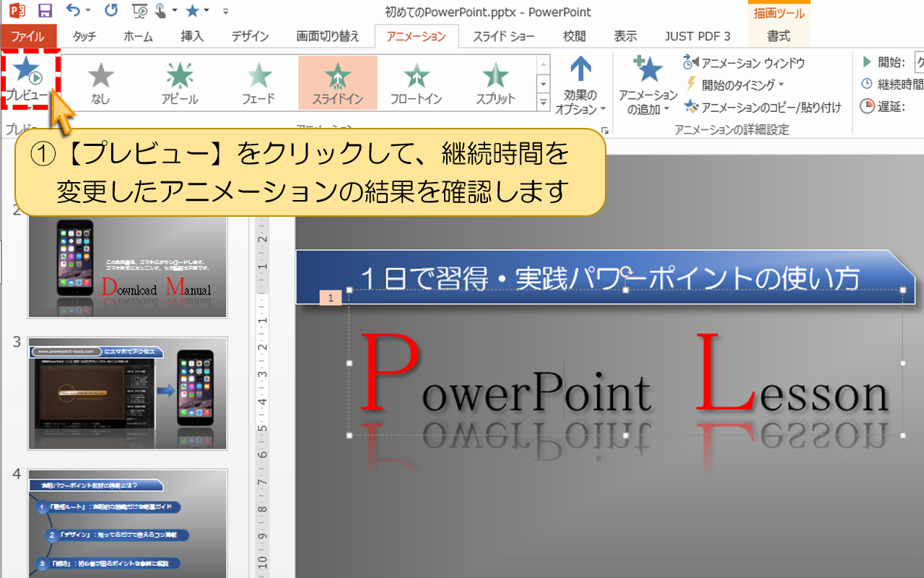Open 効果のオプション effect options
Viewport: 924px width, 578px height.
(x=580, y=86)
